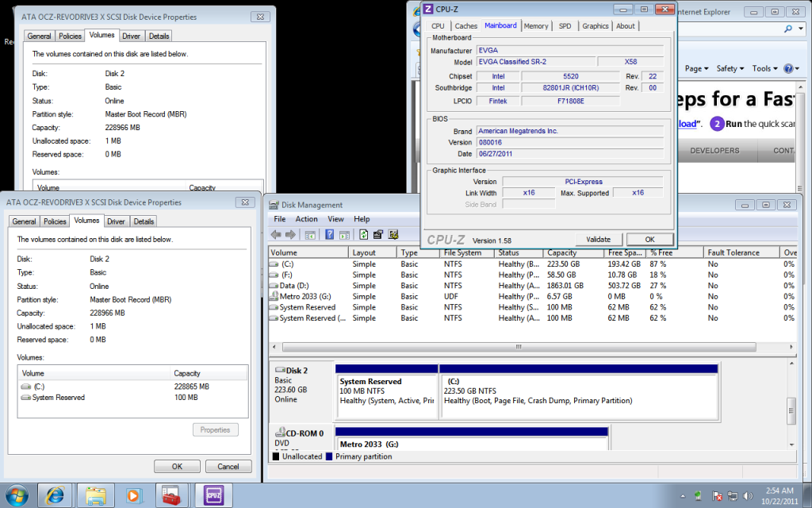This screenshot has width=812, height=508.
Task: Click the horizontal scrollbar under the volume list
Action: click(519, 347)
